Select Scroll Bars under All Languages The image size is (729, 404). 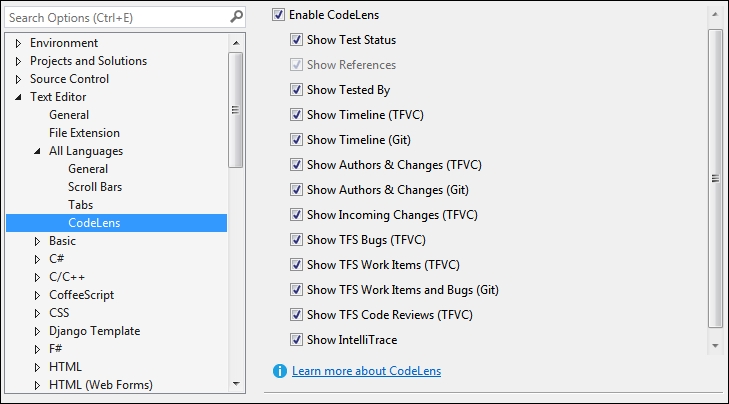tap(95, 187)
